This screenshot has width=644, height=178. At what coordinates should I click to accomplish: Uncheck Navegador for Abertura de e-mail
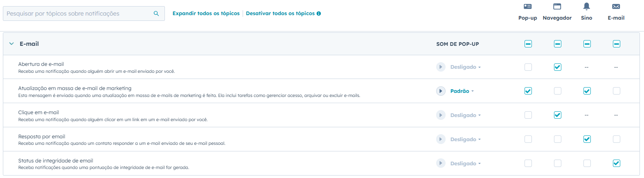click(558, 67)
